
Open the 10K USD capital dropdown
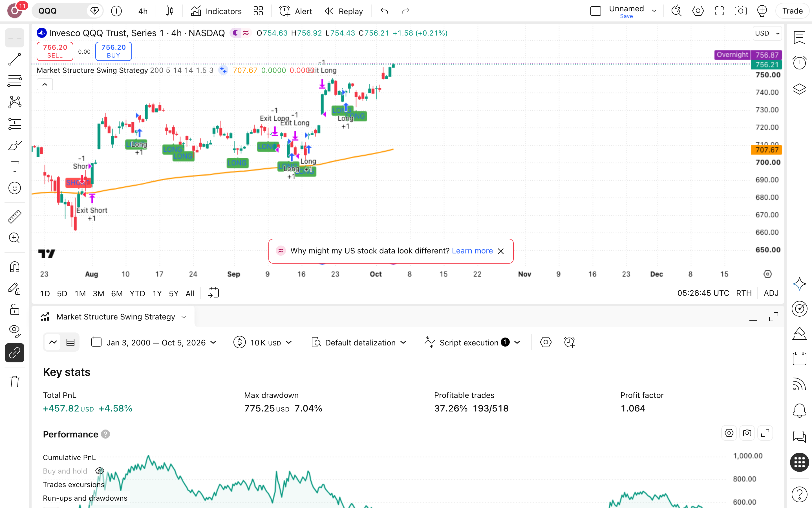pyautogui.click(x=263, y=342)
